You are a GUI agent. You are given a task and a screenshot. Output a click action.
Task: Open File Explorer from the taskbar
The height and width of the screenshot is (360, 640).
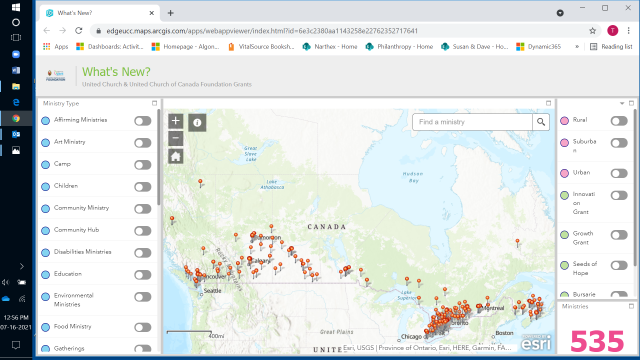tap(16, 86)
